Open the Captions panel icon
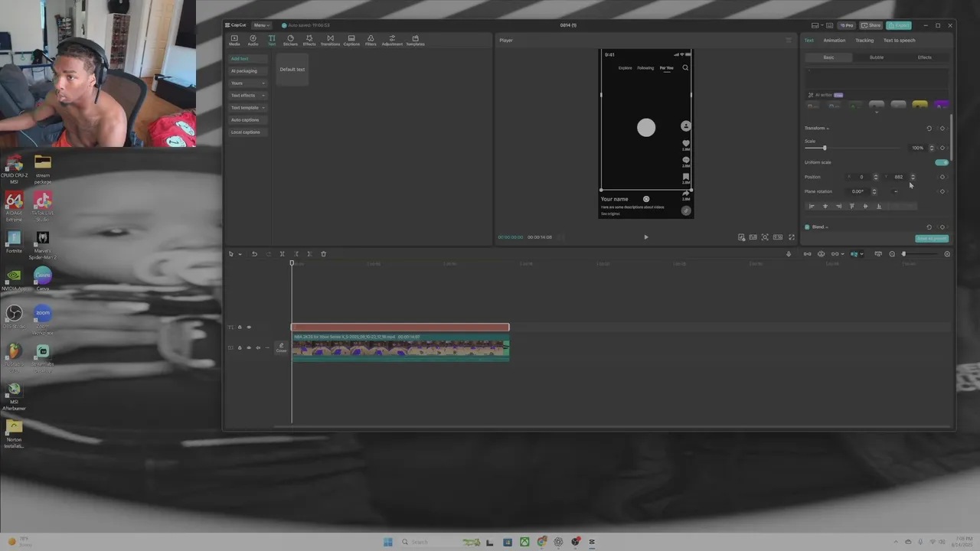This screenshot has width=980, height=551. pos(351,40)
